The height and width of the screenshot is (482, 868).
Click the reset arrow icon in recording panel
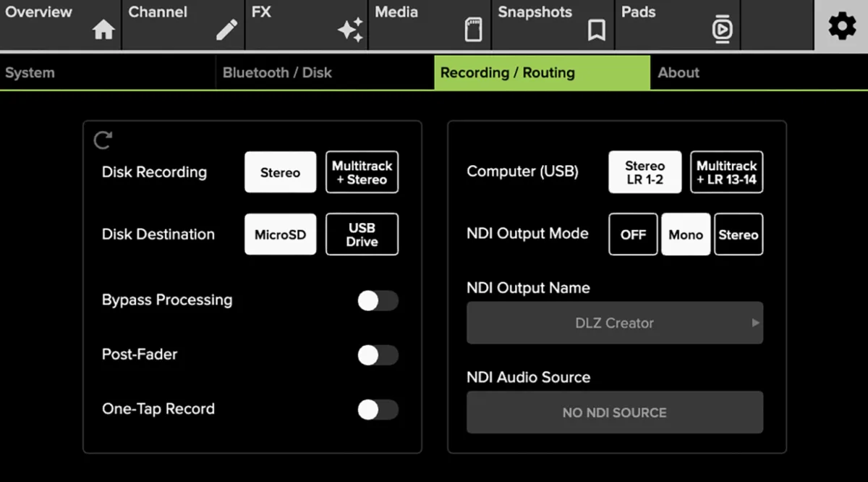pyautogui.click(x=103, y=140)
